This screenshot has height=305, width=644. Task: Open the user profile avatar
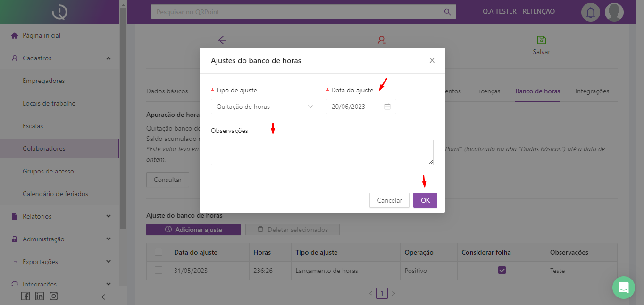point(614,12)
